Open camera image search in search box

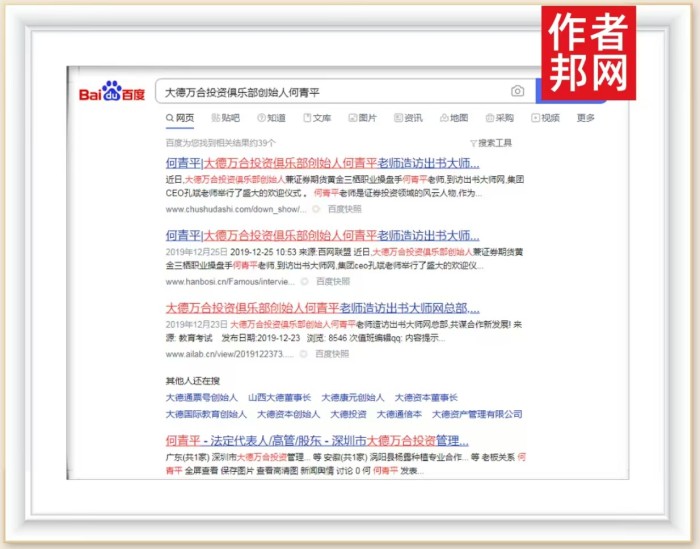point(517,91)
